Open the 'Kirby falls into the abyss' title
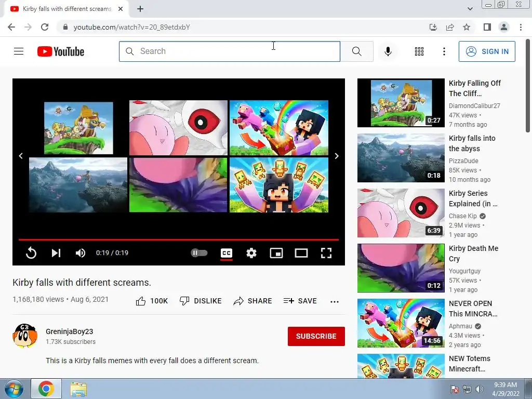The image size is (532, 399). [472, 143]
